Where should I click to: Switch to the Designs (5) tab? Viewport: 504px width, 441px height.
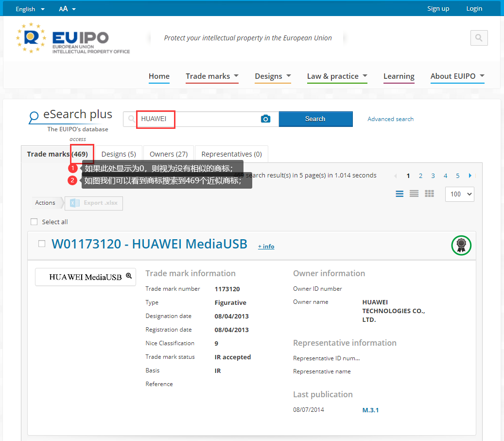tap(119, 154)
